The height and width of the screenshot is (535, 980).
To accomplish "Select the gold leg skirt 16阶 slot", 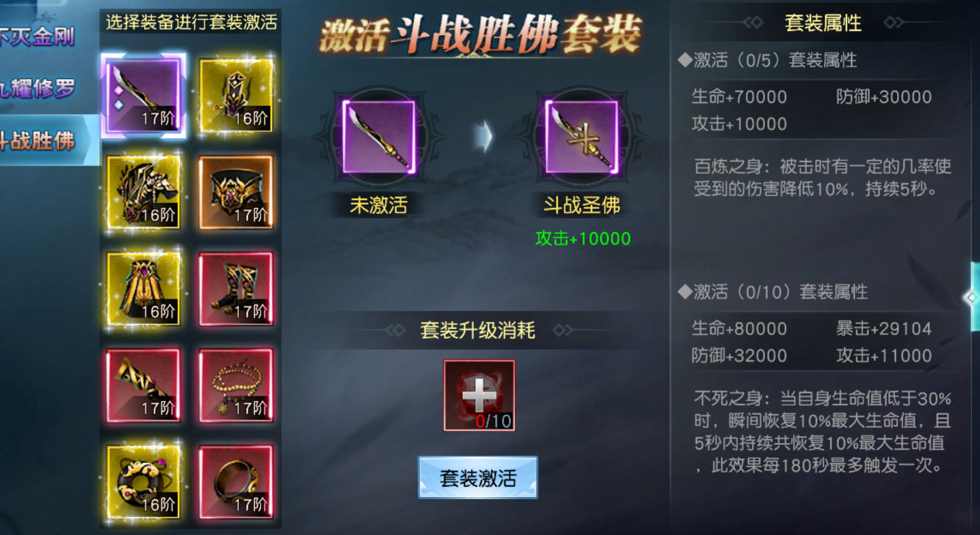I will point(144,288).
